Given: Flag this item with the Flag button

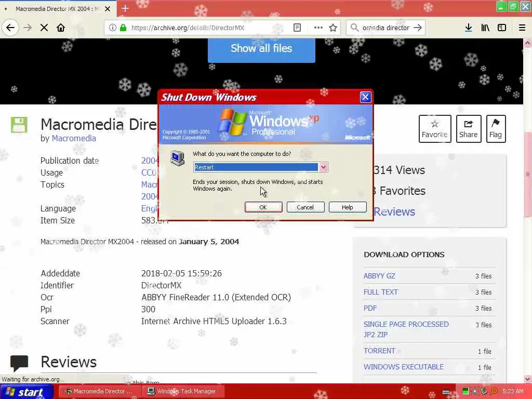Looking at the screenshot, I should click(x=496, y=129).
